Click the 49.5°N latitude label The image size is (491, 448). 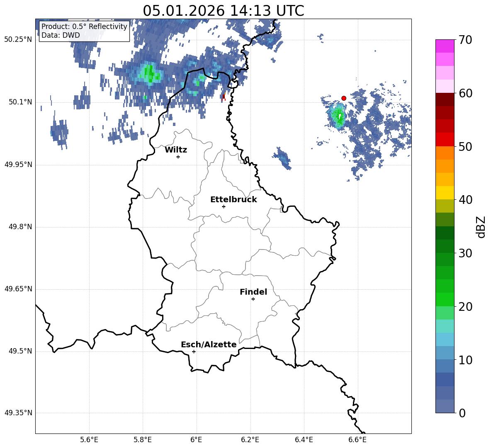(20, 351)
